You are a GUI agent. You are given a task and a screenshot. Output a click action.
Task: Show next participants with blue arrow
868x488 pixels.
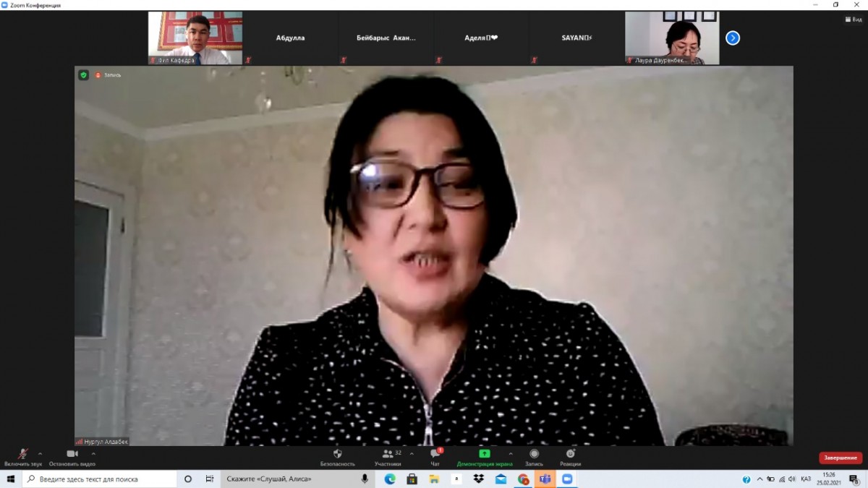[x=733, y=38]
